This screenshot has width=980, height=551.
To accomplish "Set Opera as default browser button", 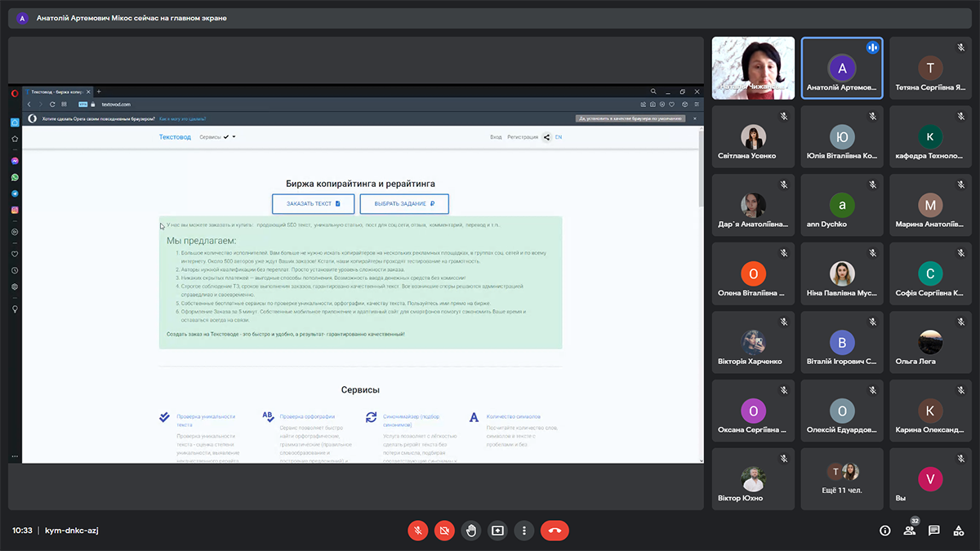I will click(x=630, y=118).
